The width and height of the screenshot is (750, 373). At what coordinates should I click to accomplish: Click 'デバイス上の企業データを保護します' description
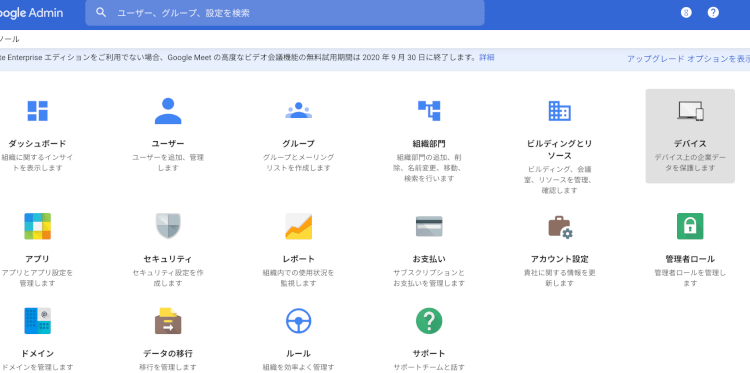click(x=690, y=163)
